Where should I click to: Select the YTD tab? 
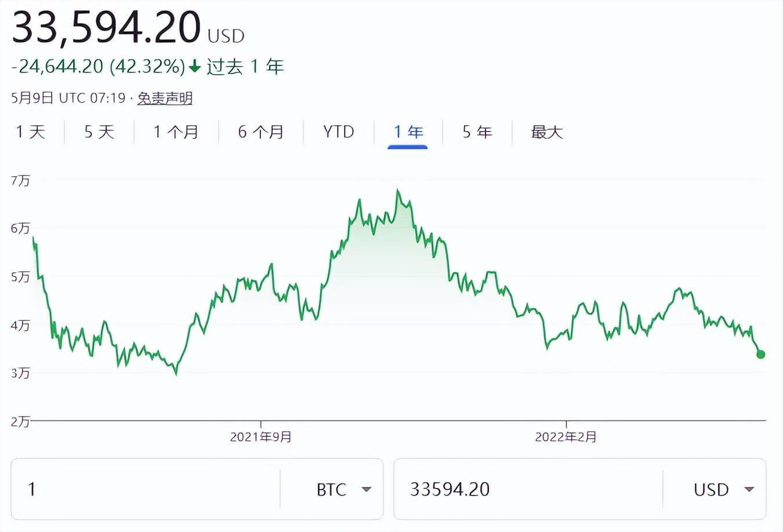coord(338,132)
